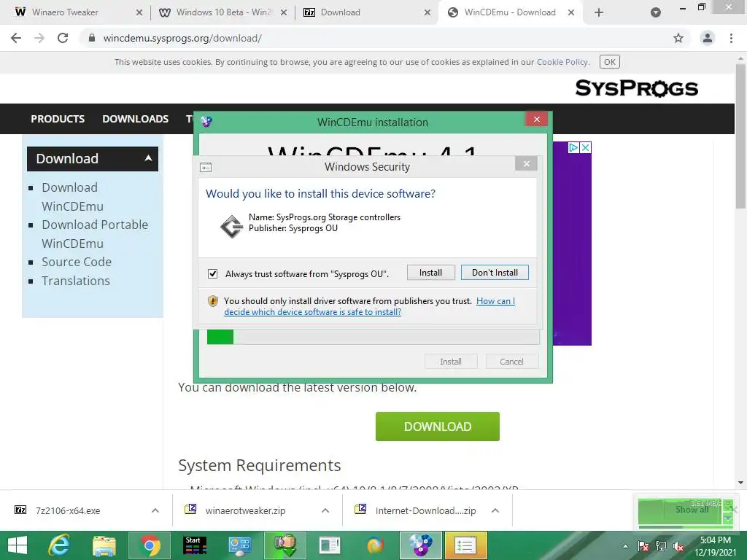Open the Firefox icon in the taskbar

pyautogui.click(x=376, y=545)
